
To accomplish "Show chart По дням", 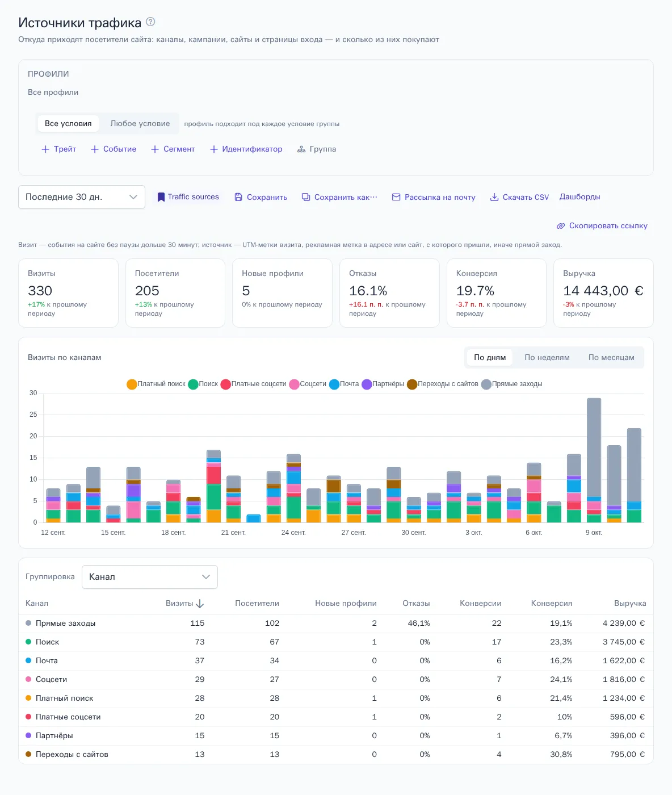I will pos(490,358).
